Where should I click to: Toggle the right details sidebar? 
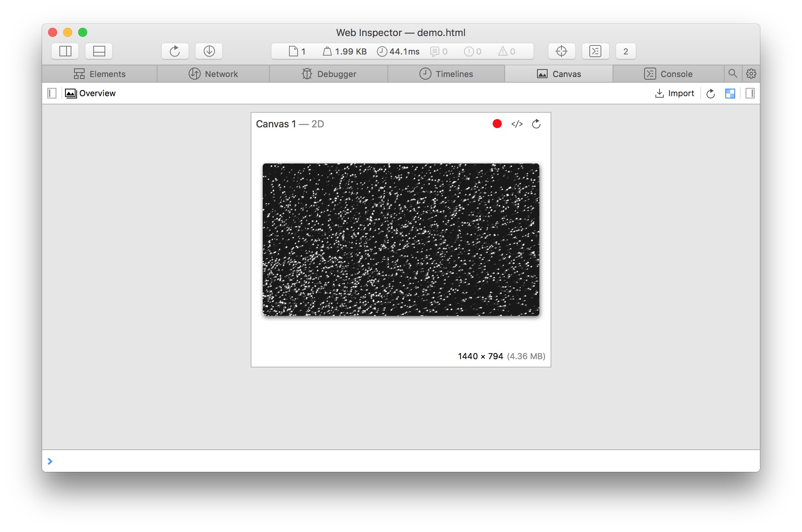tap(750, 93)
